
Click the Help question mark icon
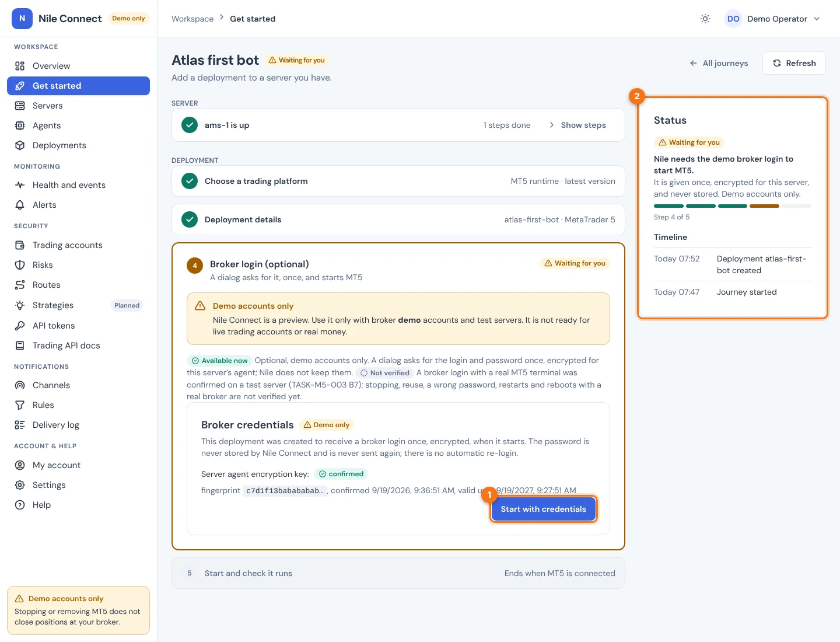(x=20, y=505)
